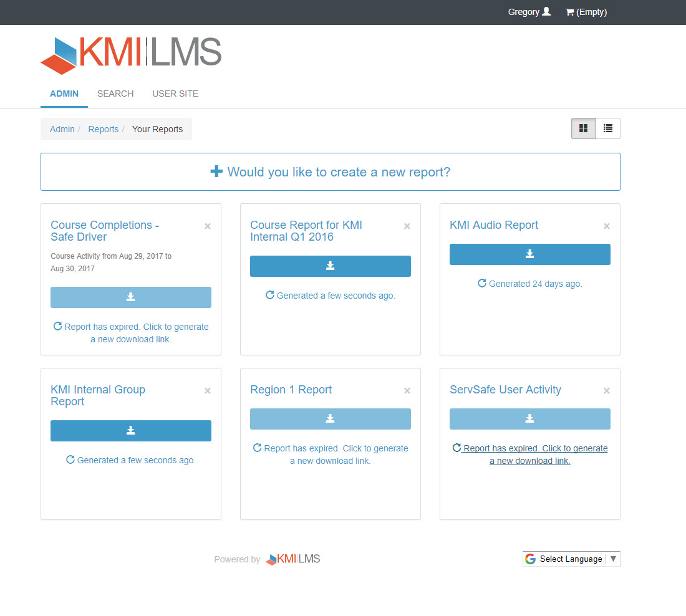Open Course Completions - Safe Driver report title
The image size is (686, 616).
point(105,231)
